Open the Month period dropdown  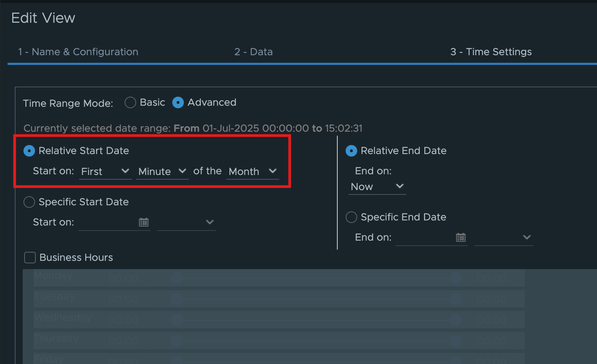point(252,171)
